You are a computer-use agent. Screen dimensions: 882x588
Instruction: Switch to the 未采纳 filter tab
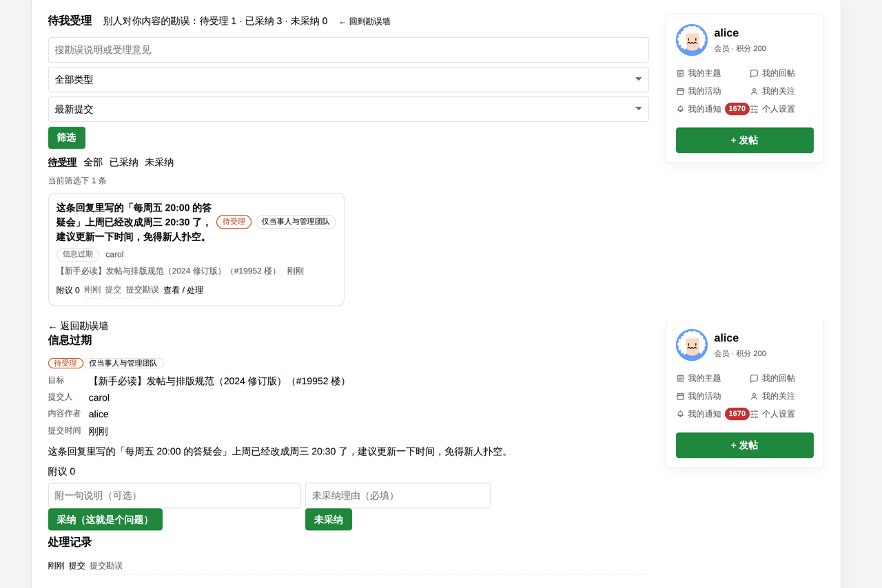click(x=159, y=162)
